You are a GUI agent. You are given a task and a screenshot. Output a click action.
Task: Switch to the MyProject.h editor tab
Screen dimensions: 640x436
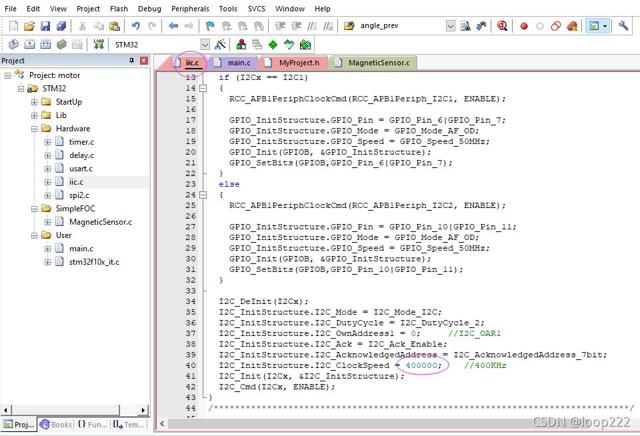click(x=295, y=62)
